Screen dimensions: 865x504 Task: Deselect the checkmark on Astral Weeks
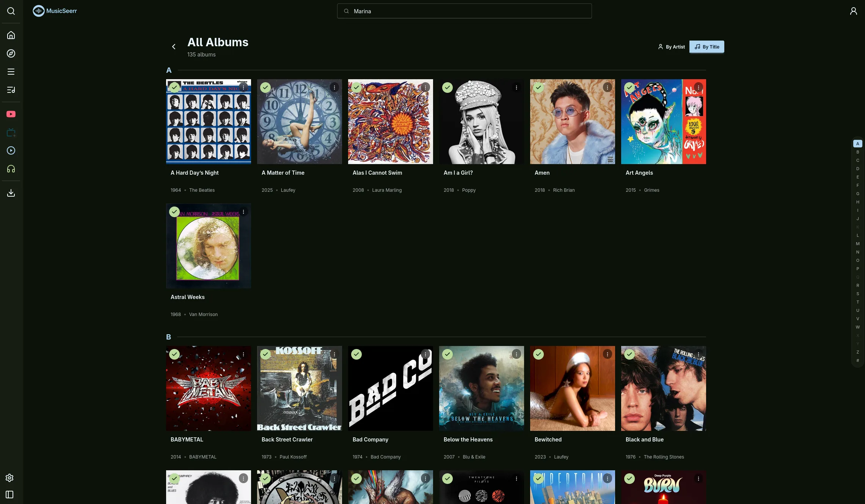pos(174,211)
